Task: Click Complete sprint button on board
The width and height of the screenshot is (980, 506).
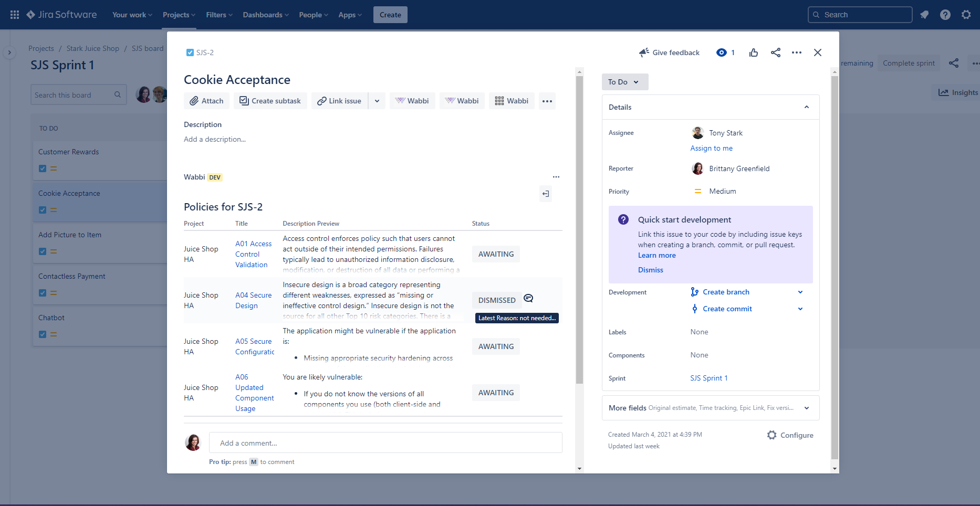Action: (909, 63)
